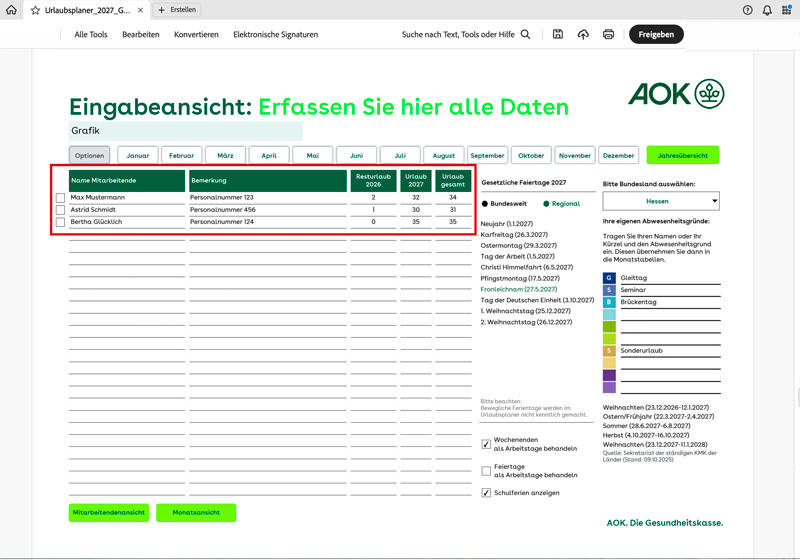Screen dimensions: 800x560
Task: Open the notifications bell icon
Action: click(x=767, y=10)
